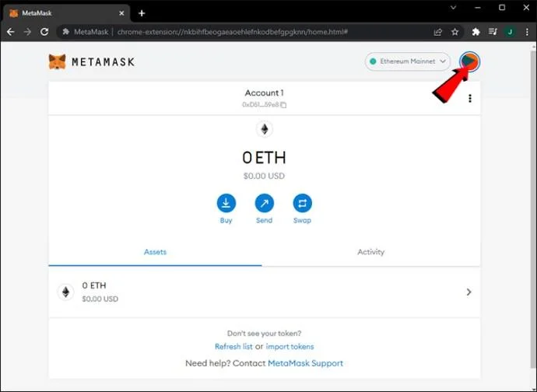This screenshot has height=392, width=537.
Task: Open the Chrome three-dot menu
Action: click(x=527, y=32)
